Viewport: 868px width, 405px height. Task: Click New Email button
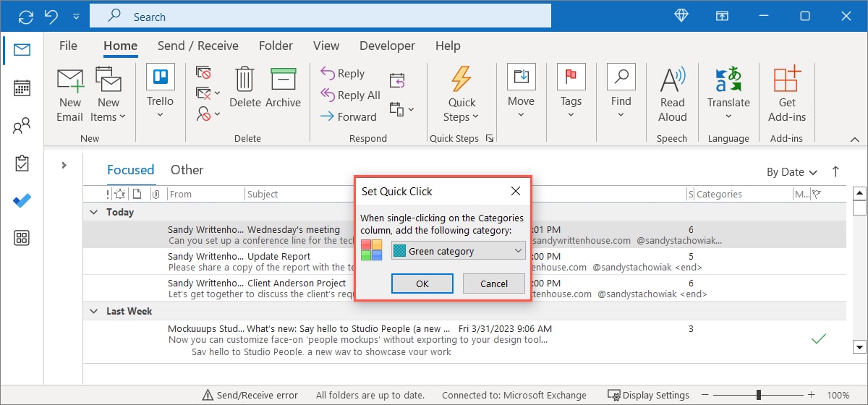coord(70,95)
